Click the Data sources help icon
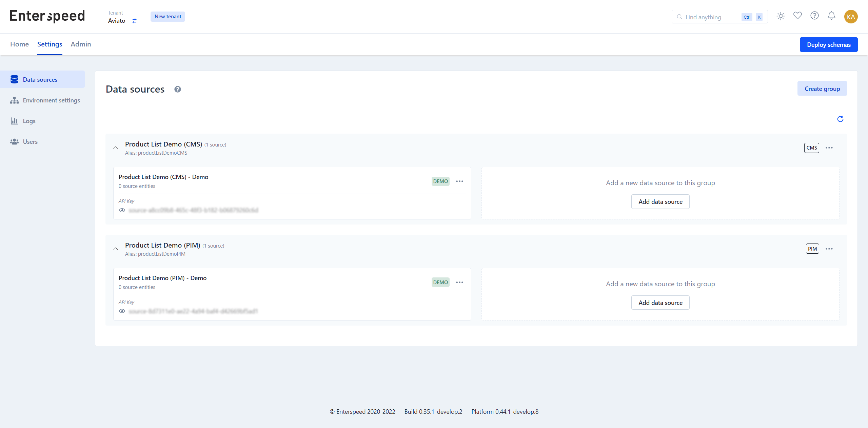868x428 pixels. [178, 89]
